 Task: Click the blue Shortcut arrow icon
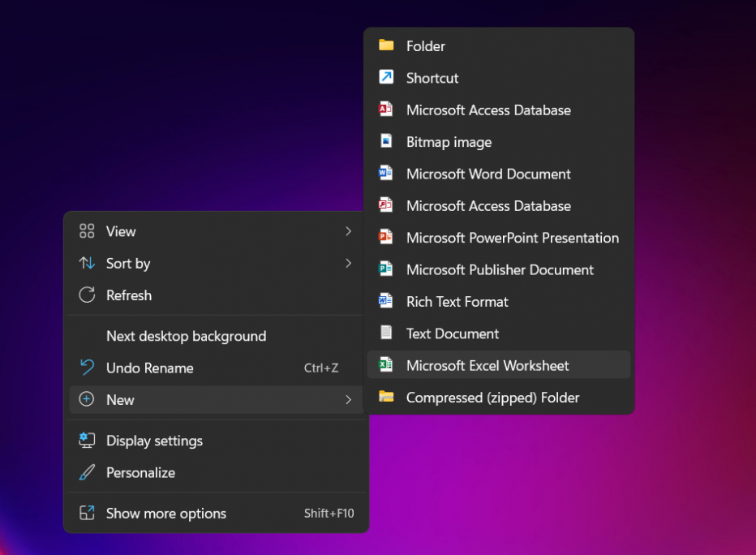coord(386,78)
